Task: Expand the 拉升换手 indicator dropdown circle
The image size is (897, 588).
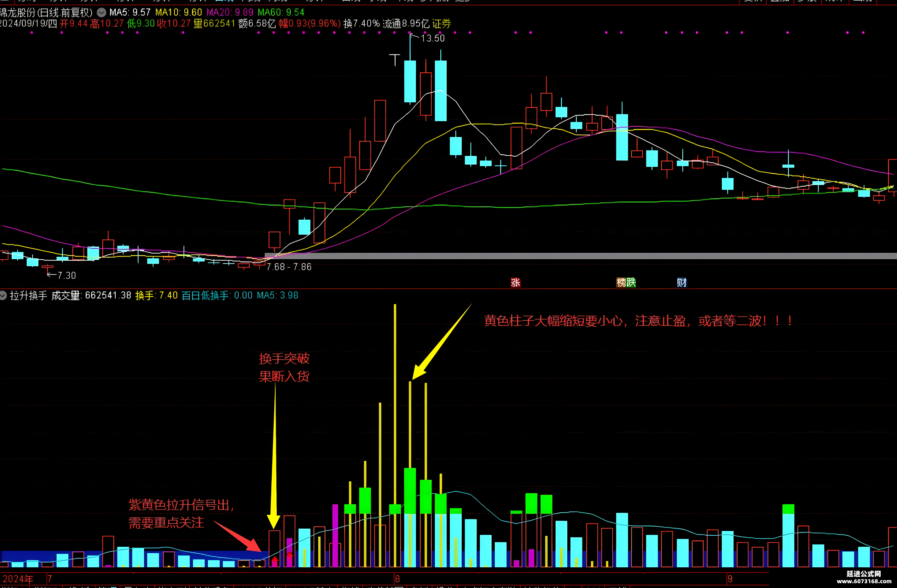Action: click(x=3, y=296)
